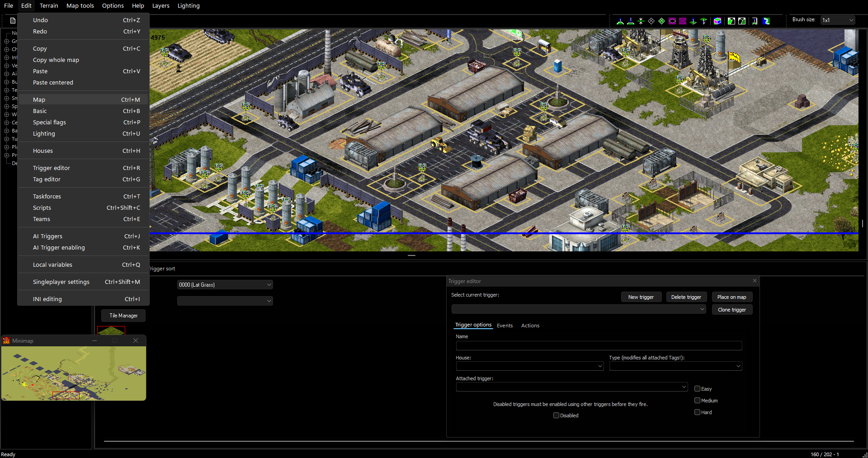Click the new file icon in the toolbar
This screenshot has width=868, height=458.
(x=13, y=20)
